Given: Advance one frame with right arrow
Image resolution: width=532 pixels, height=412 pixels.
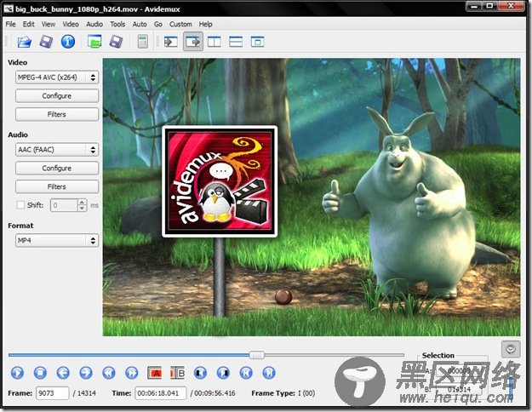Looking at the screenshot, I should click(x=85, y=373).
